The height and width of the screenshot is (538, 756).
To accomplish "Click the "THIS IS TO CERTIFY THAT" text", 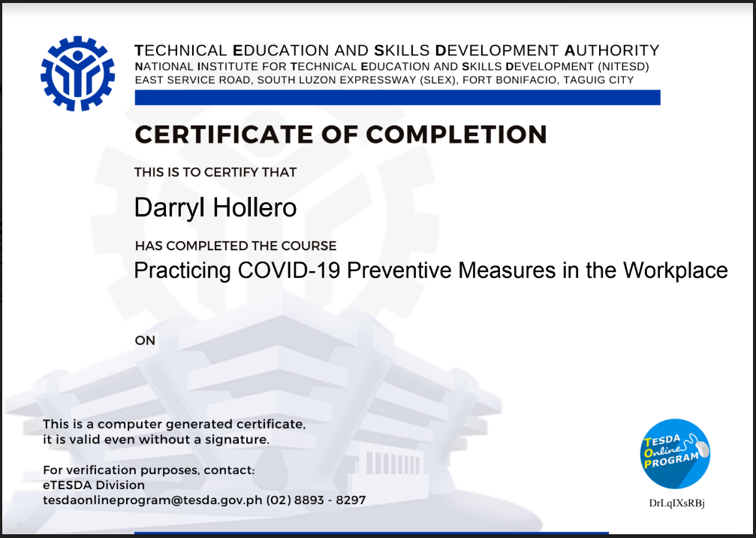I will (215, 172).
